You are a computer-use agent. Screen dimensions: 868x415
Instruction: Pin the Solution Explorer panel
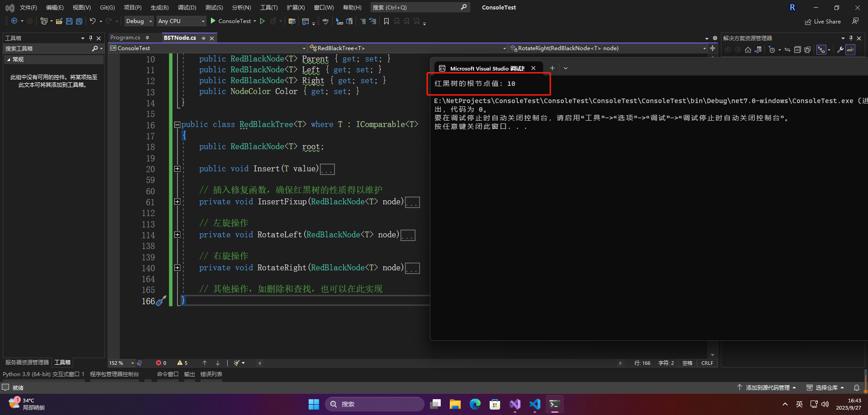click(x=851, y=38)
